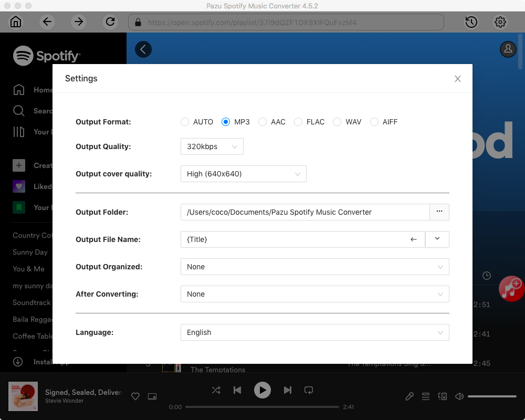Go to Home in the sidebar
The image size is (525, 420).
point(31,90)
